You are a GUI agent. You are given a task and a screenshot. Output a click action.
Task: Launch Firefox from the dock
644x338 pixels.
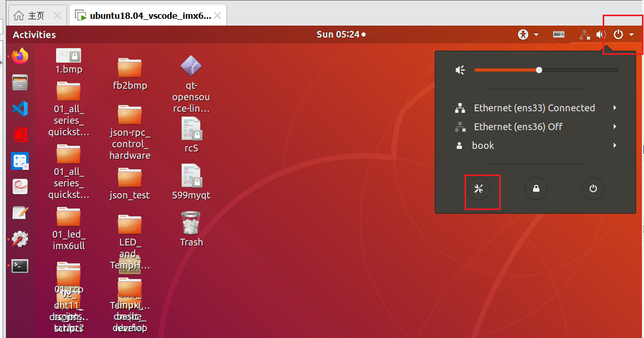(x=20, y=56)
